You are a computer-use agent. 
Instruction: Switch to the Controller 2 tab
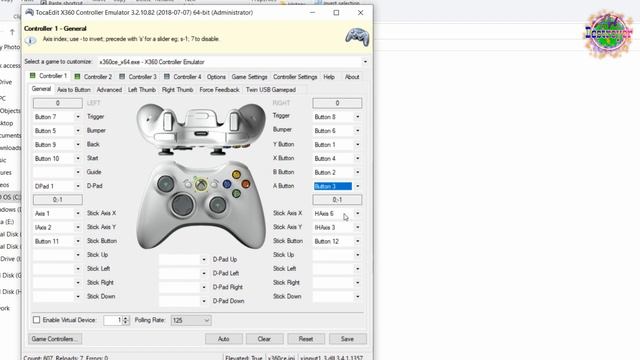point(93,77)
